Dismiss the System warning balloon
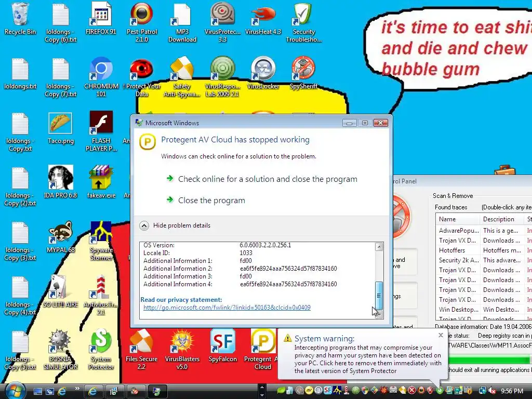 pyautogui.click(x=441, y=335)
